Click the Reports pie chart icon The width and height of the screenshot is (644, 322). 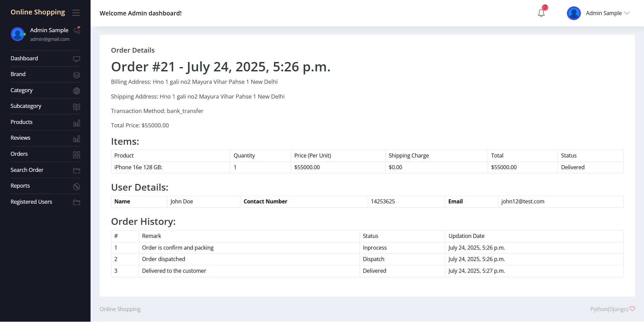76,187
